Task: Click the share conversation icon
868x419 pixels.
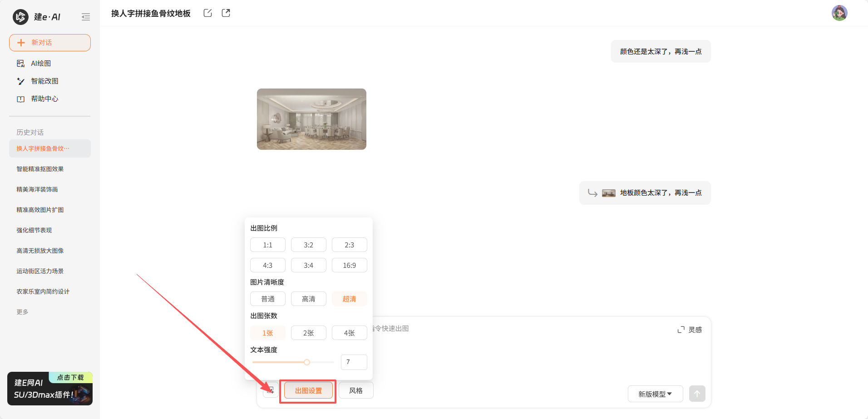Action: pos(226,13)
